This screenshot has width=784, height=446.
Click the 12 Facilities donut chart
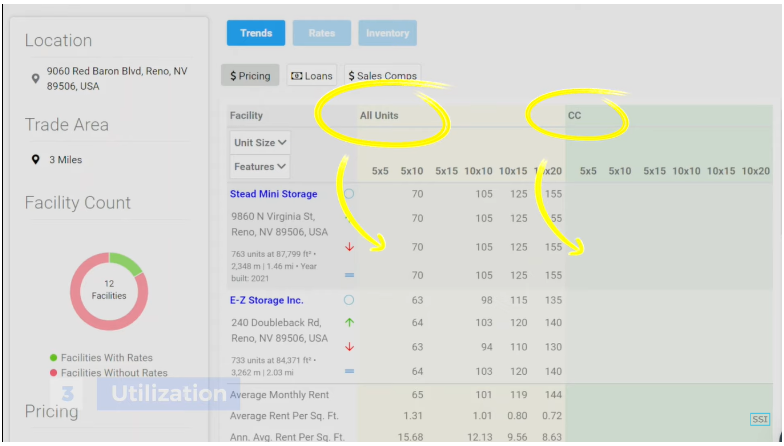(109, 291)
